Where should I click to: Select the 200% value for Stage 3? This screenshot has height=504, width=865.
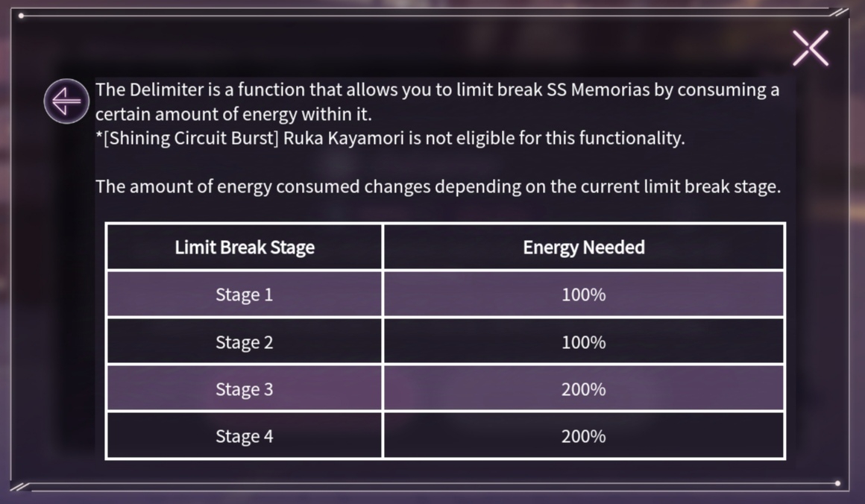pyautogui.click(x=584, y=389)
